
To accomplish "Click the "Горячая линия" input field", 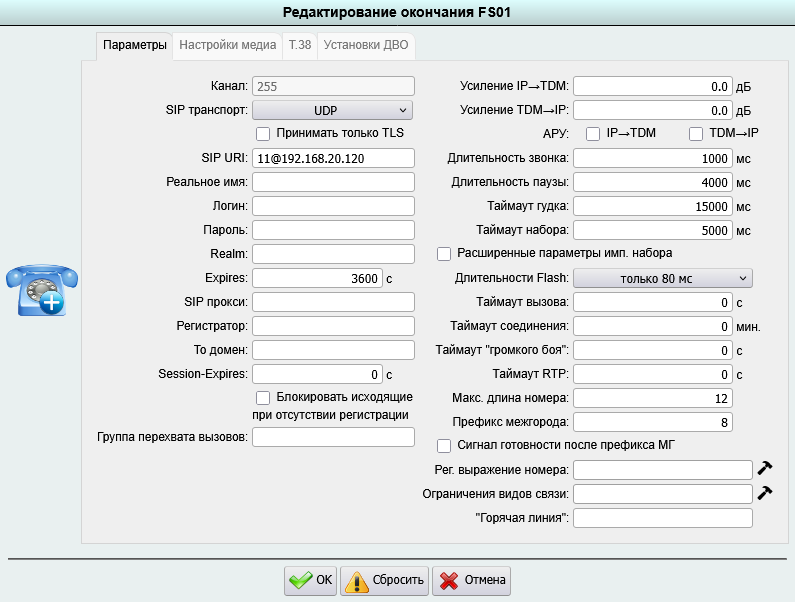I will [662, 517].
